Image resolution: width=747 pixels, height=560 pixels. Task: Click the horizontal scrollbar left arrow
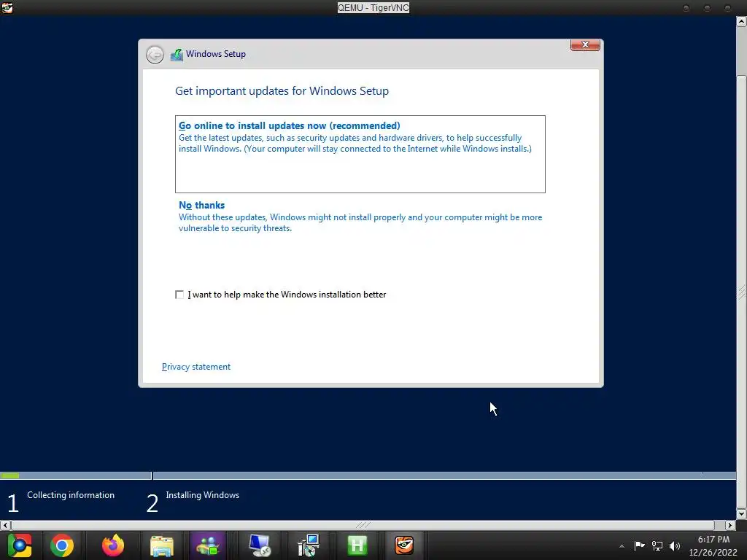pyautogui.click(x=5, y=525)
